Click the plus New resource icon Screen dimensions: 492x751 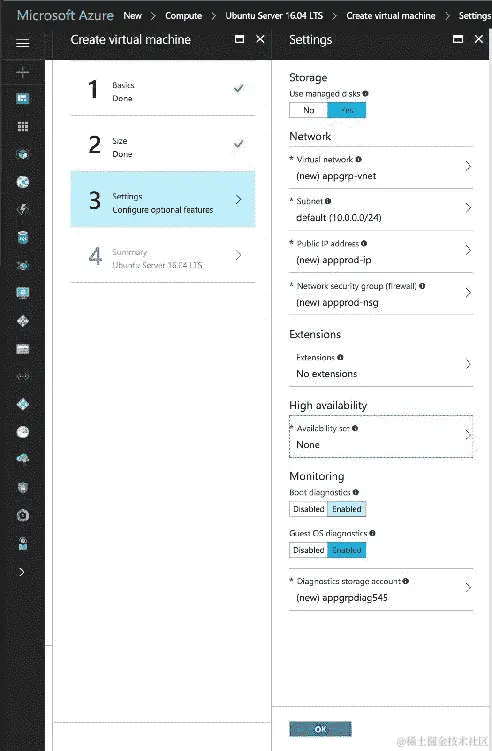click(x=23, y=72)
